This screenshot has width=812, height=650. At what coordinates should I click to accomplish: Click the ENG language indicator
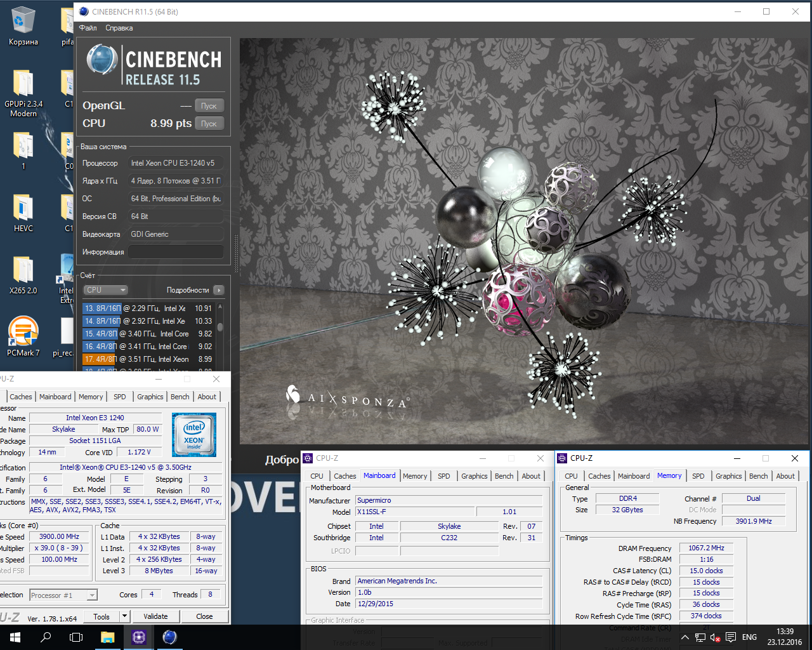click(x=749, y=637)
